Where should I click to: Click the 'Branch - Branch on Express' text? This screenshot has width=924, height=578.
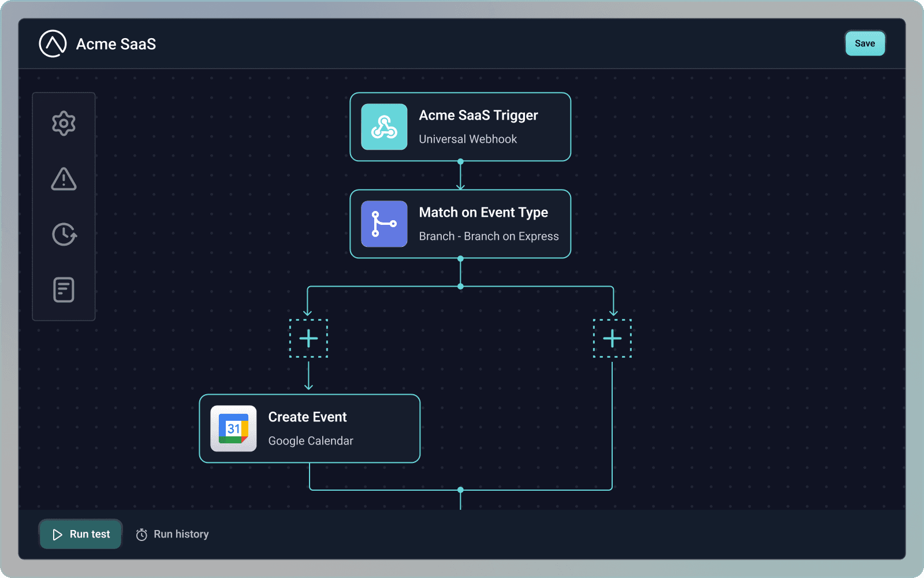[x=489, y=236]
